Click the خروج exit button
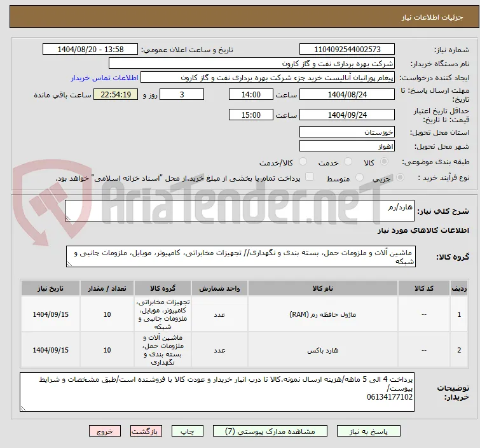 pyautogui.click(x=105, y=431)
